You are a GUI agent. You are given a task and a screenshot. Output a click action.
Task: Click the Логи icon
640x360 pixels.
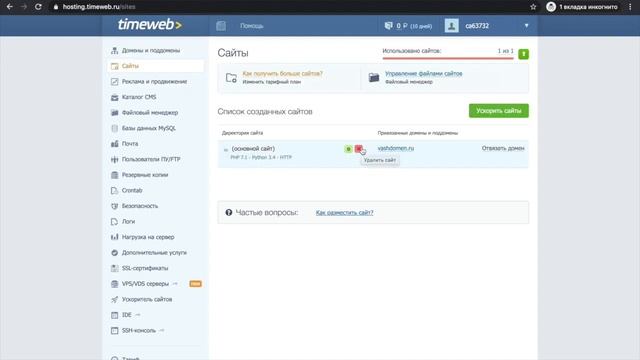(x=114, y=222)
